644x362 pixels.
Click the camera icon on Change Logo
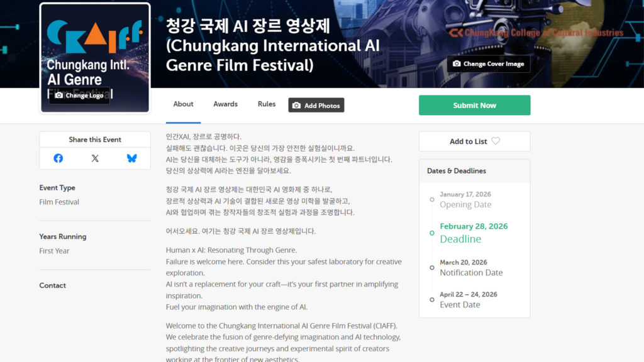[x=59, y=96]
